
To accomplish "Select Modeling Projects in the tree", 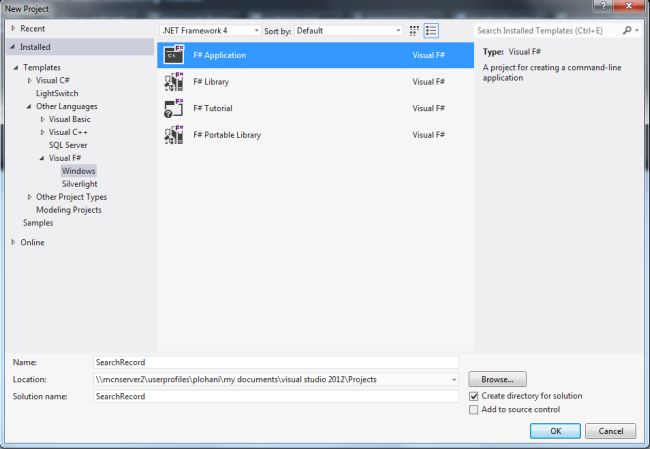I will click(x=68, y=210).
